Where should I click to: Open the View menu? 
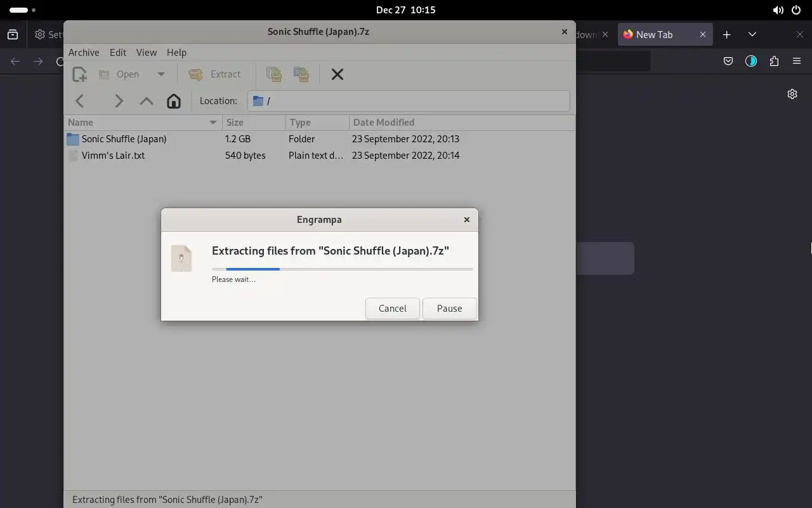pos(147,52)
